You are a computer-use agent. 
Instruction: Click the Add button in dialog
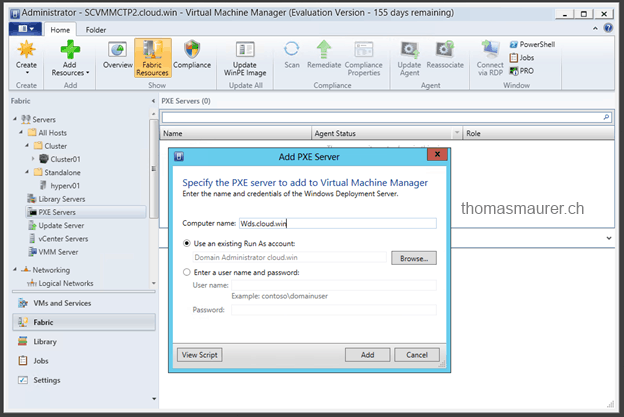click(367, 355)
